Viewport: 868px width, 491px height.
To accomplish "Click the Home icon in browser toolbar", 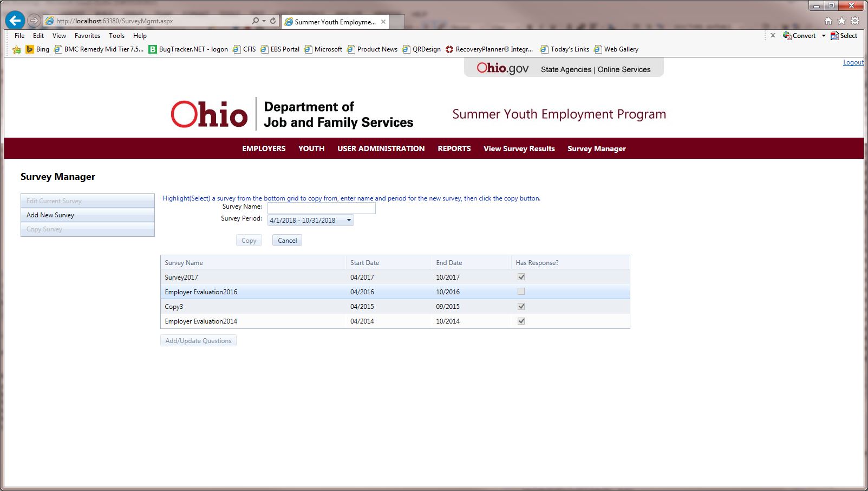I will click(x=828, y=21).
